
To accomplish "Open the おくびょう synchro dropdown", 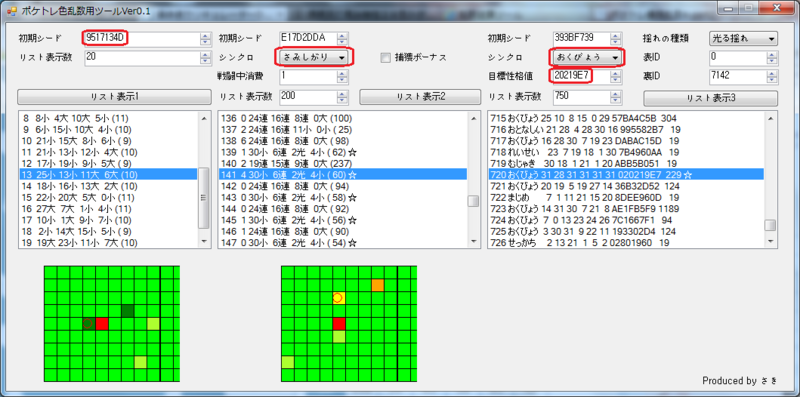I will 588,58.
